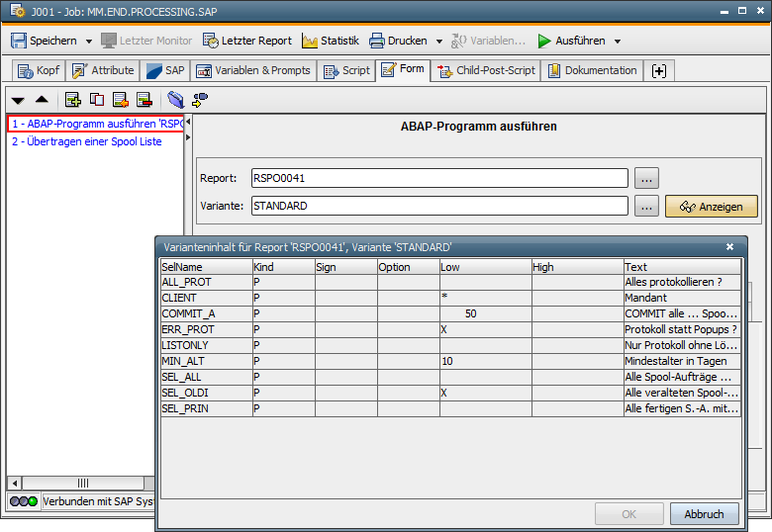Open the Variablen & Prompts tab

pos(253,70)
